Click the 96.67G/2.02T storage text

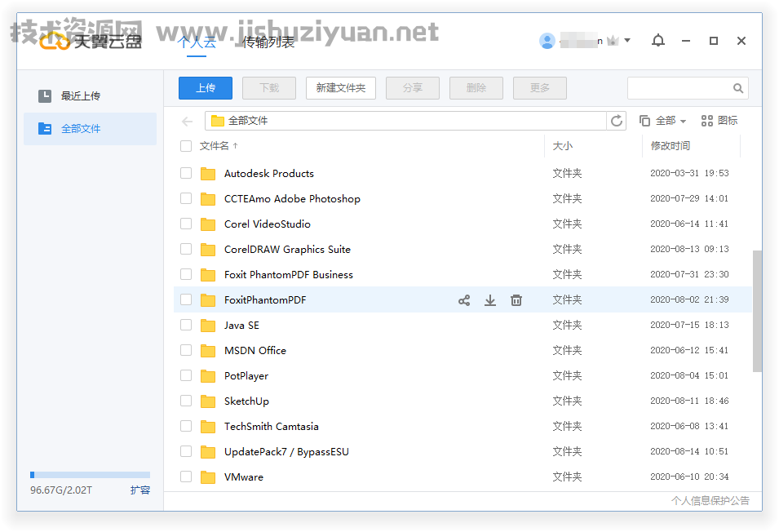pyautogui.click(x=61, y=490)
